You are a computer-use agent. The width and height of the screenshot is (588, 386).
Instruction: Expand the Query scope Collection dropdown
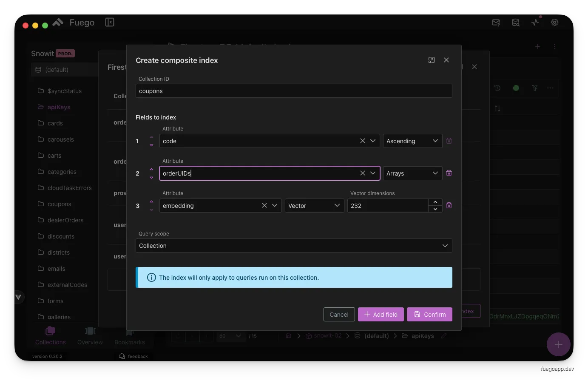[293, 245]
